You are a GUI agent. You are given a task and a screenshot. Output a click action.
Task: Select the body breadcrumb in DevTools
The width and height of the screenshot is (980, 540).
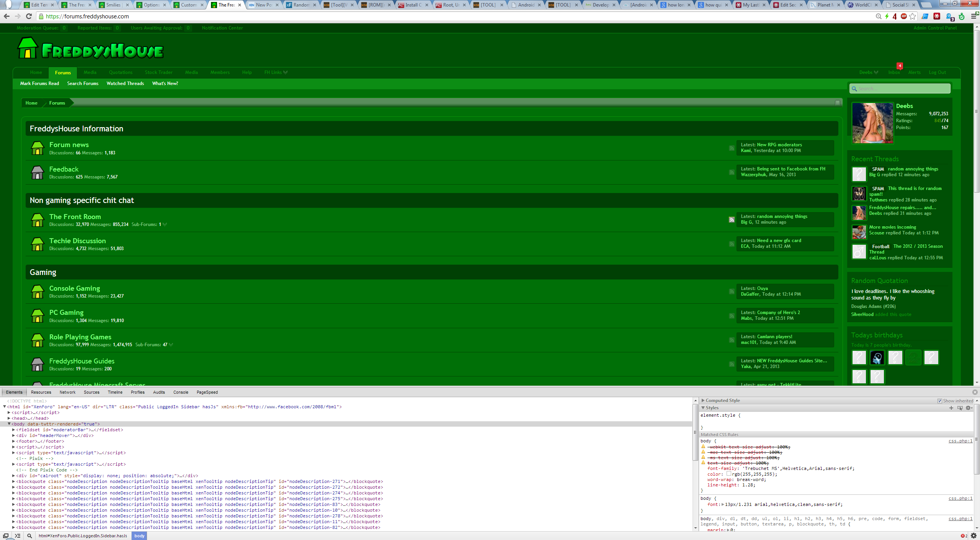point(139,536)
